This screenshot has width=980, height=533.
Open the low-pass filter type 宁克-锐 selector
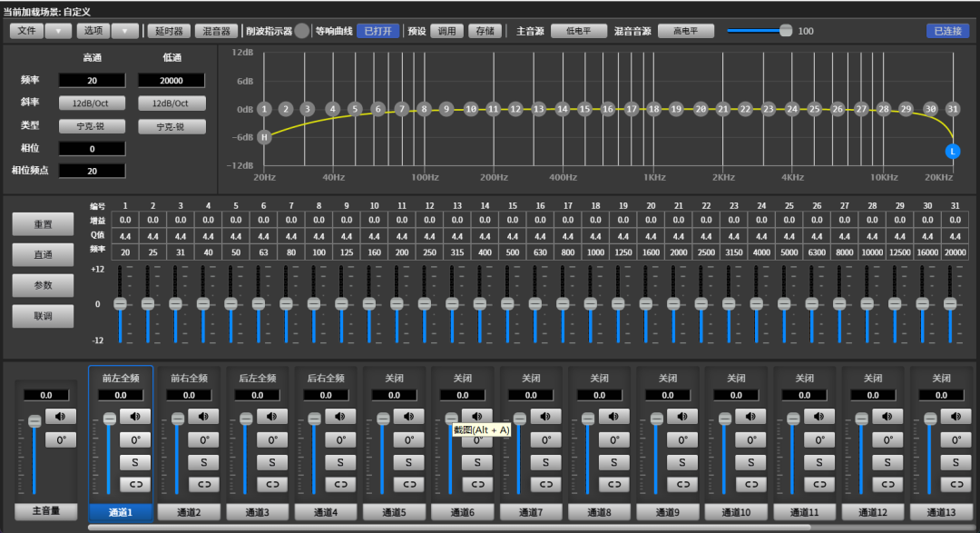[x=171, y=126]
